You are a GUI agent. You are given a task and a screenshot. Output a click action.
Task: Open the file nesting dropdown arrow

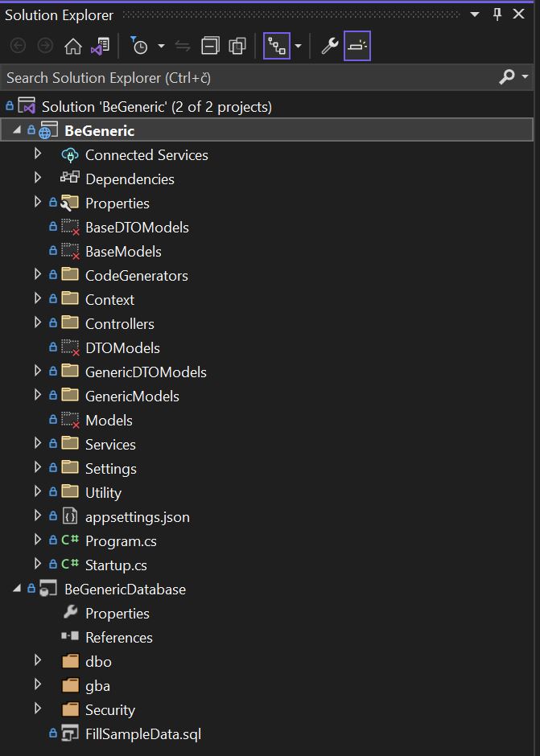(299, 47)
